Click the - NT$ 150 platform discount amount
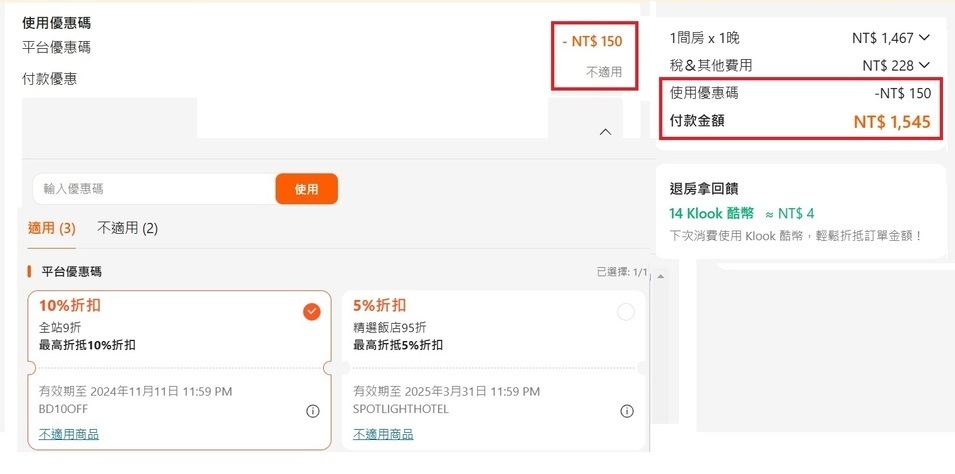The width and height of the screenshot is (955, 474). tap(593, 41)
